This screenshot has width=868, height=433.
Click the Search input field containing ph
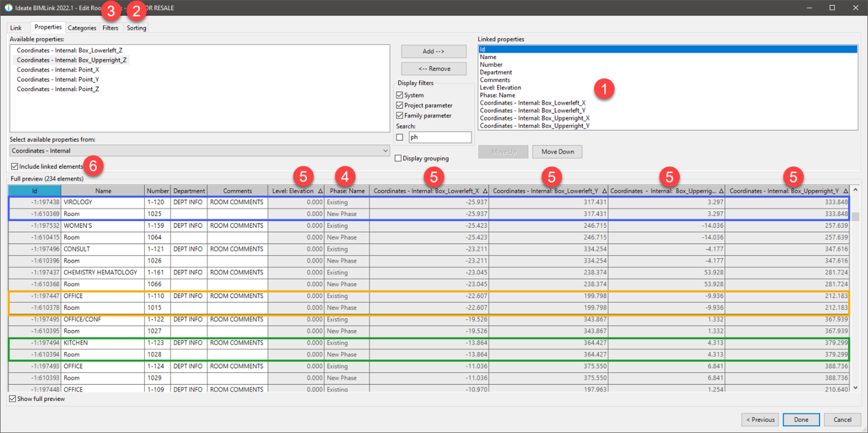440,137
